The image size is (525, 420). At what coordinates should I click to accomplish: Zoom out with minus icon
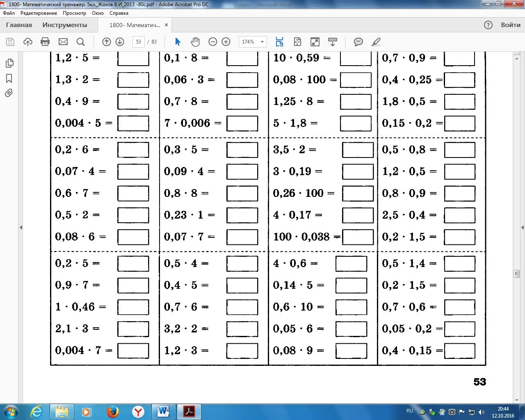pos(213,42)
